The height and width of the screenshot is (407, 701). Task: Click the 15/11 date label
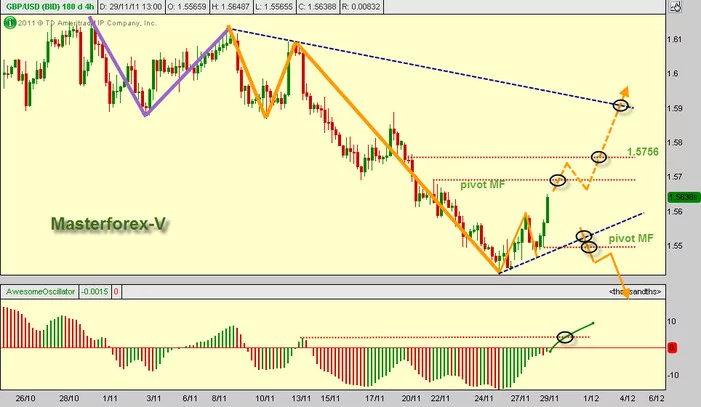coord(330,398)
